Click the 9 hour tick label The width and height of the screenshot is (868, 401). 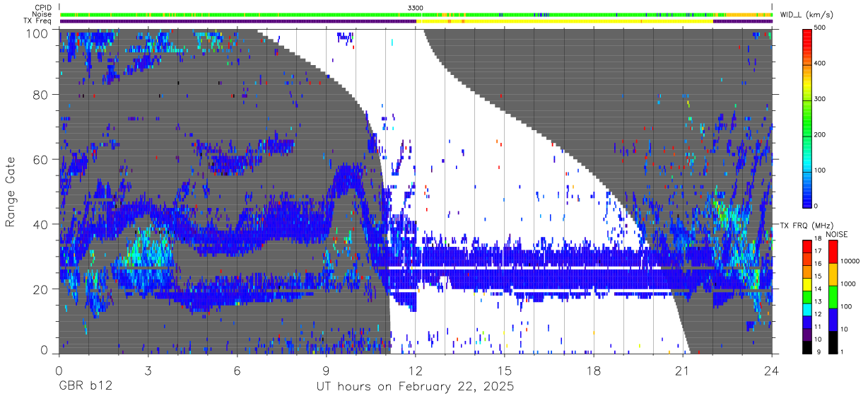click(326, 370)
